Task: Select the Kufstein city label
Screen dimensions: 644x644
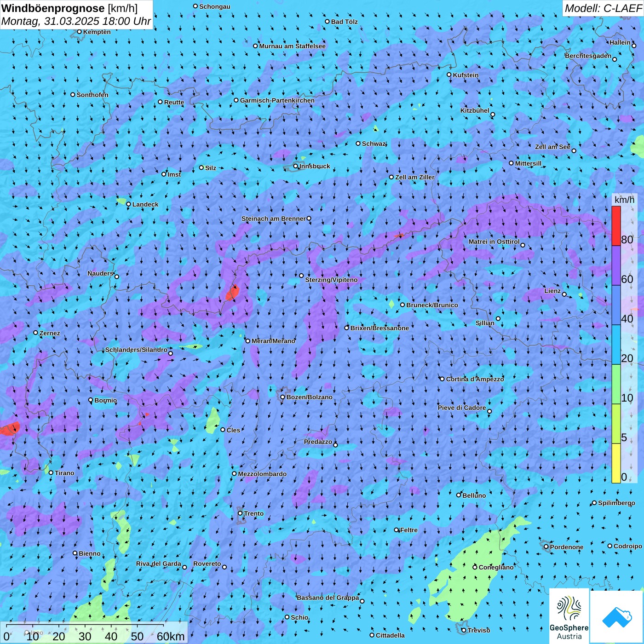Action: (x=466, y=75)
